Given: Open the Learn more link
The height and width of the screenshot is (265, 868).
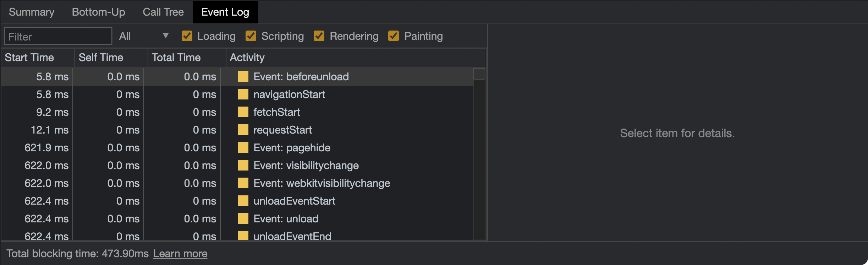Looking at the screenshot, I should (180, 254).
